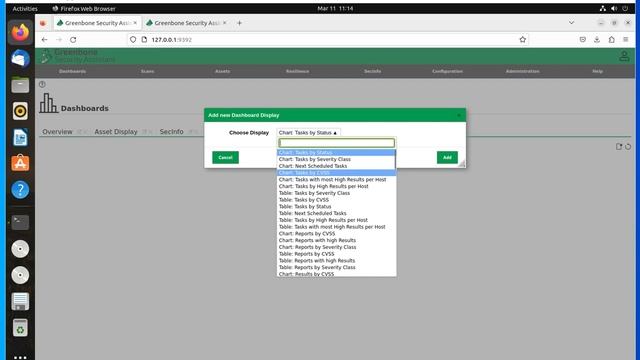Open clock and calendar menu
The image size is (640, 360).
(335, 8)
